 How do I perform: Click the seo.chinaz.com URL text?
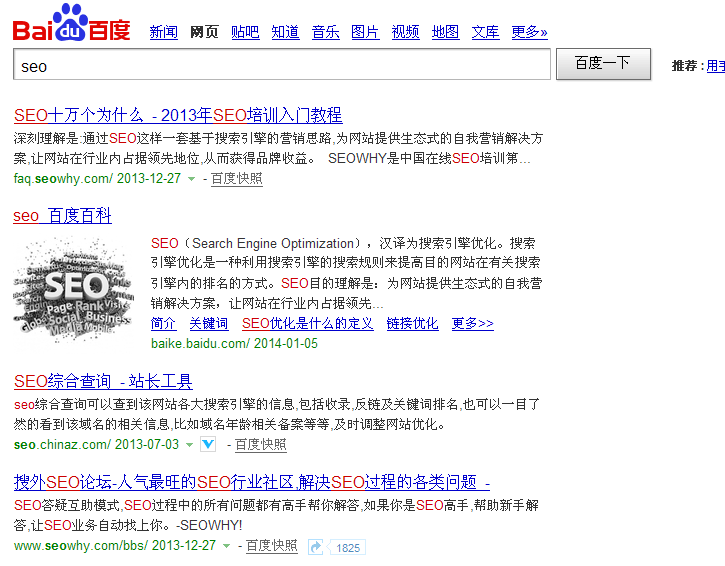[x=62, y=444]
